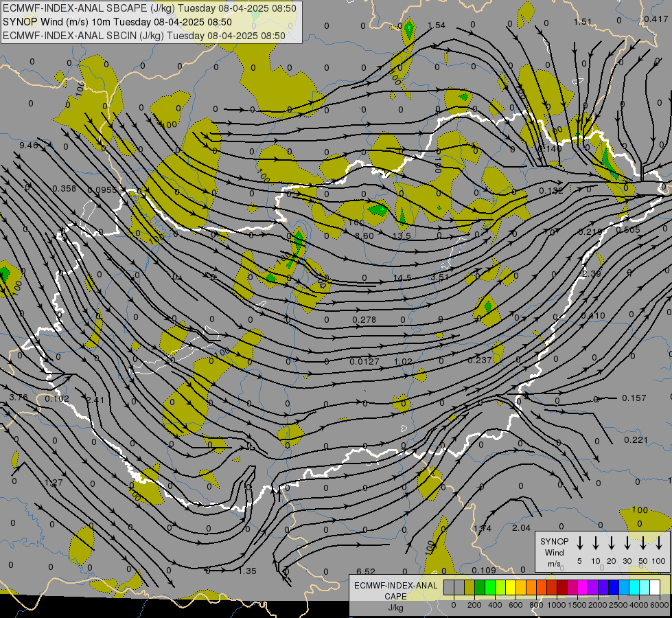Click the map value 1.02
Screen dimensions: 672x618
pos(403,362)
